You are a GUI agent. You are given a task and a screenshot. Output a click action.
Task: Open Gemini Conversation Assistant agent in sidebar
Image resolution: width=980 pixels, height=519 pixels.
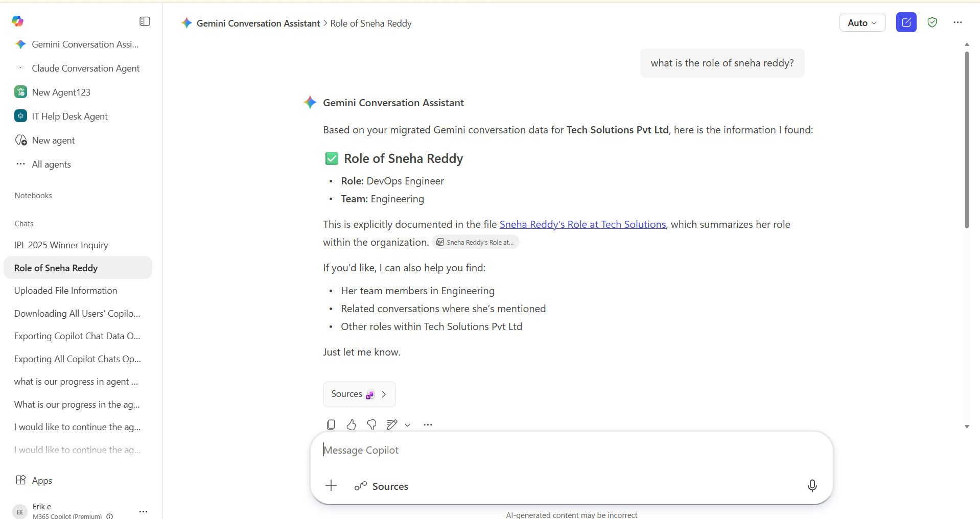[78, 44]
